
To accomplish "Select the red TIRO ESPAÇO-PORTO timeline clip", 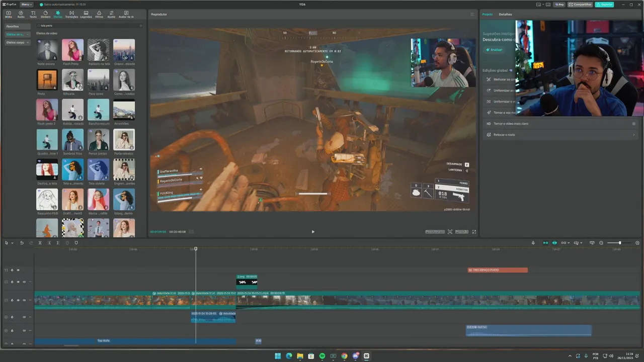I will pyautogui.click(x=498, y=270).
